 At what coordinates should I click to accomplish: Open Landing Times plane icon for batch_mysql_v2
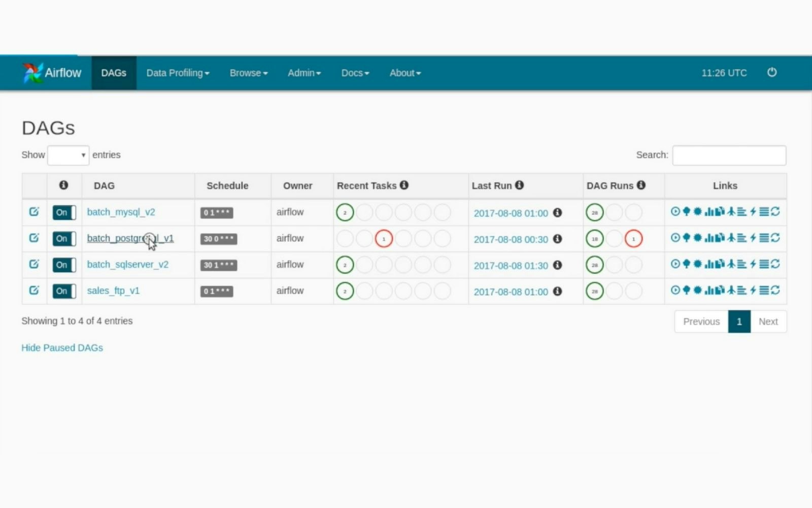731,211
